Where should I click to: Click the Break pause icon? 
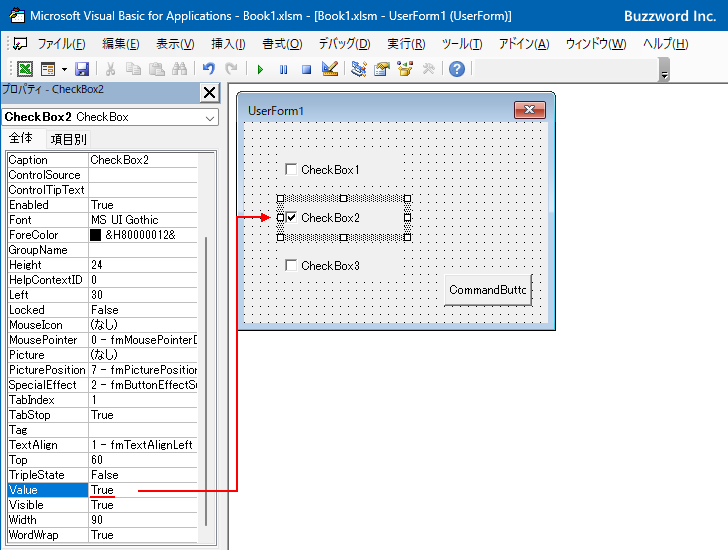283,70
